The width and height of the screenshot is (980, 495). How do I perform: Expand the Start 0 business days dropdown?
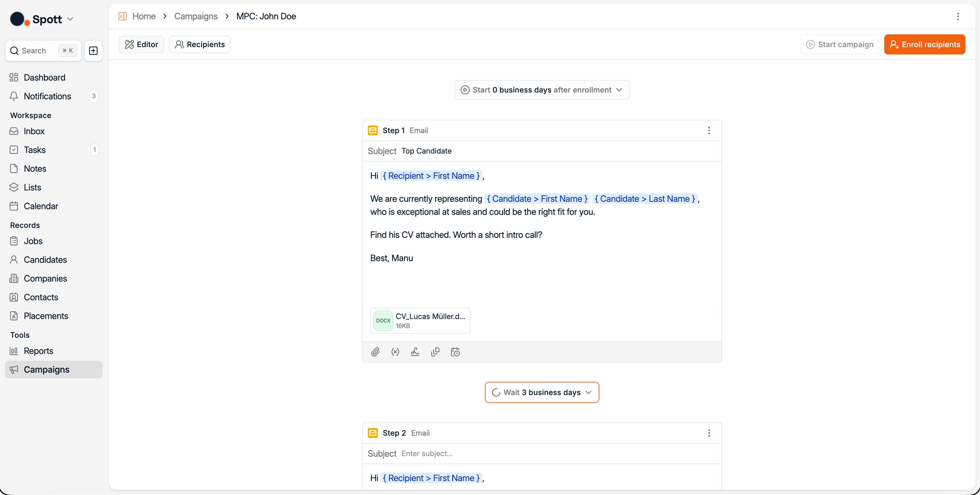542,90
